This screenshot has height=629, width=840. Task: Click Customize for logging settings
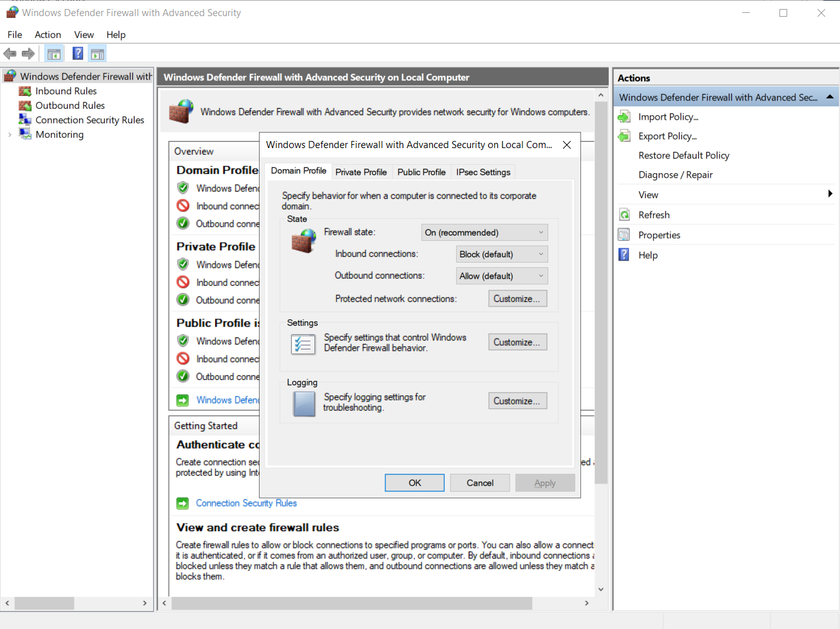pyautogui.click(x=517, y=400)
